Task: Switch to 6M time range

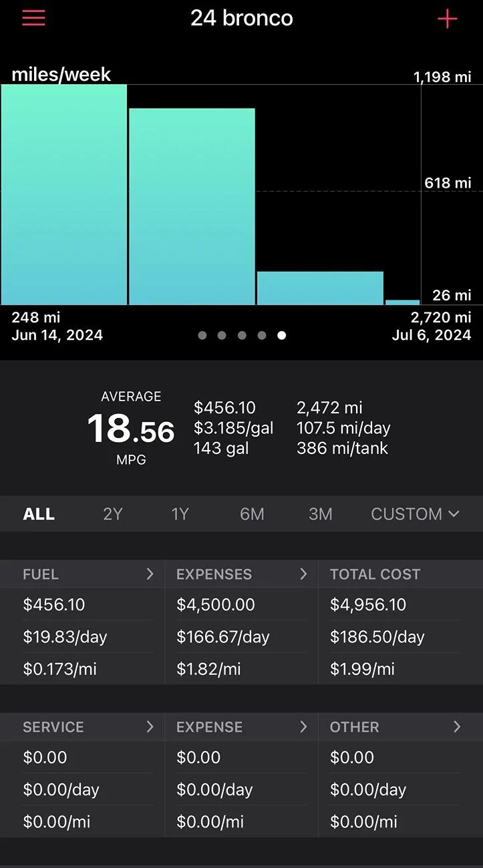Action: [x=252, y=514]
